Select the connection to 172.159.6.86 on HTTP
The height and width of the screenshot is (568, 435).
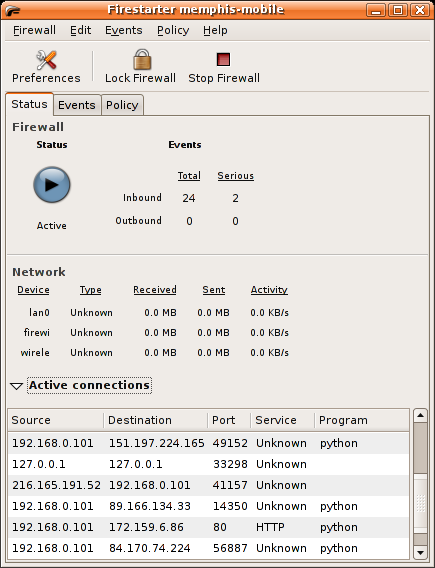pyautogui.click(x=208, y=527)
